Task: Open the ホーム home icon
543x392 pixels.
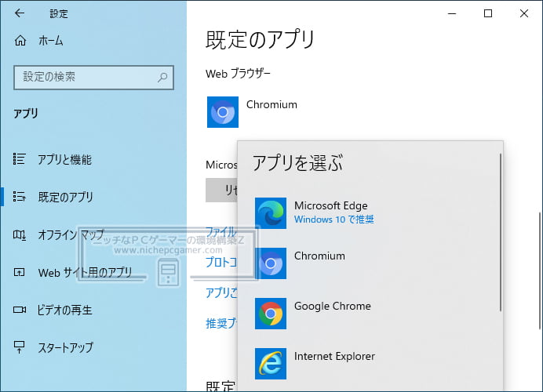Action: point(20,41)
